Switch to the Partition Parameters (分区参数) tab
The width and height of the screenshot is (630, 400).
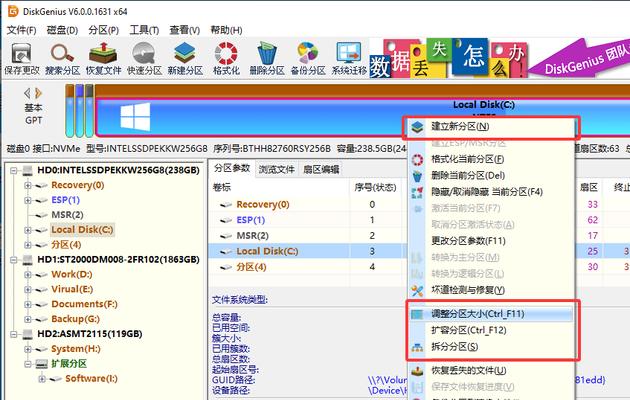point(232,168)
